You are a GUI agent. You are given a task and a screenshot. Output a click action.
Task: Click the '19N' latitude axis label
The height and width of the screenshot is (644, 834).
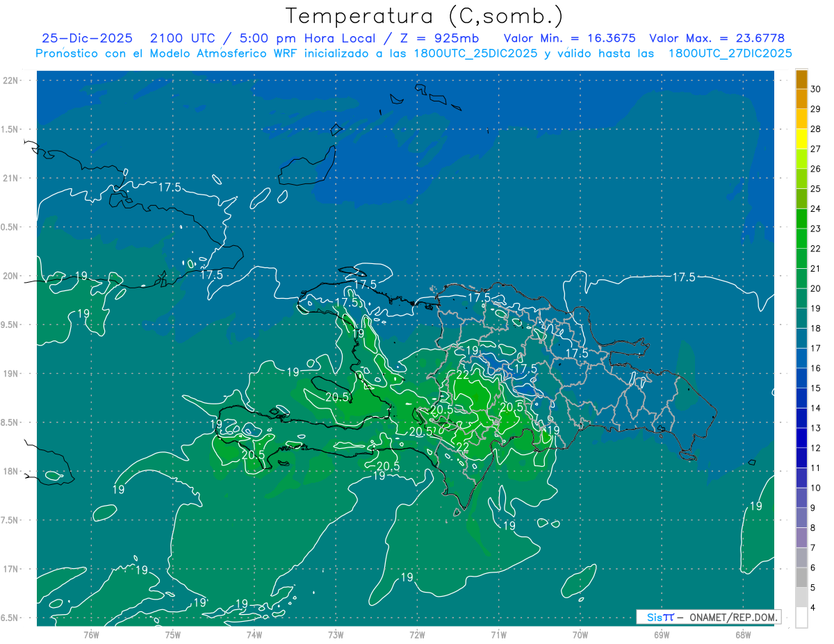click(11, 373)
